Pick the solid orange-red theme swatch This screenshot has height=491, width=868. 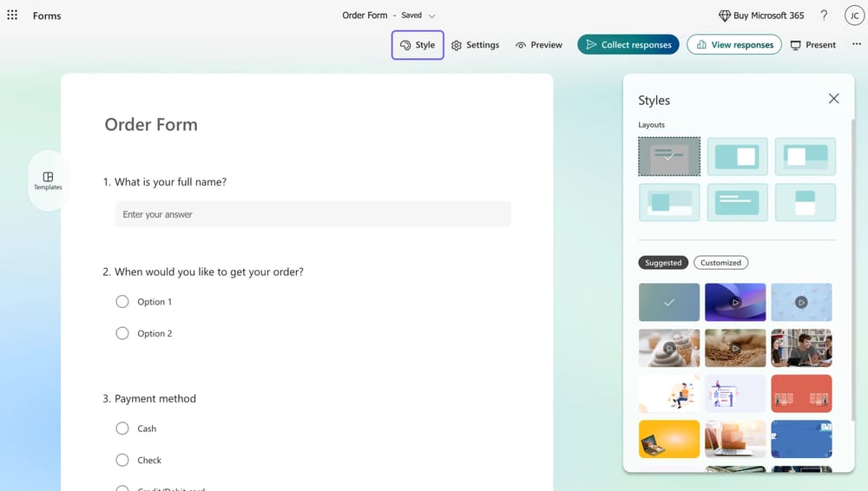pos(801,393)
